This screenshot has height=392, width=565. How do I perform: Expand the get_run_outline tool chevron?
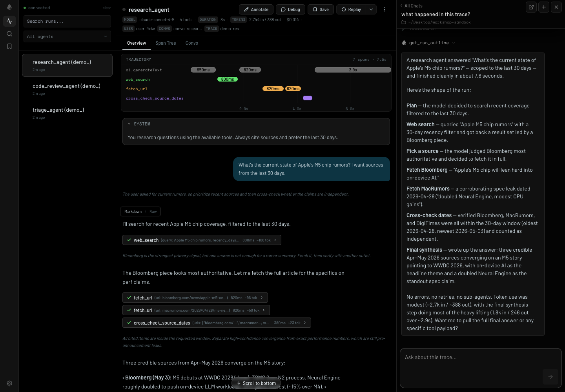point(454,43)
